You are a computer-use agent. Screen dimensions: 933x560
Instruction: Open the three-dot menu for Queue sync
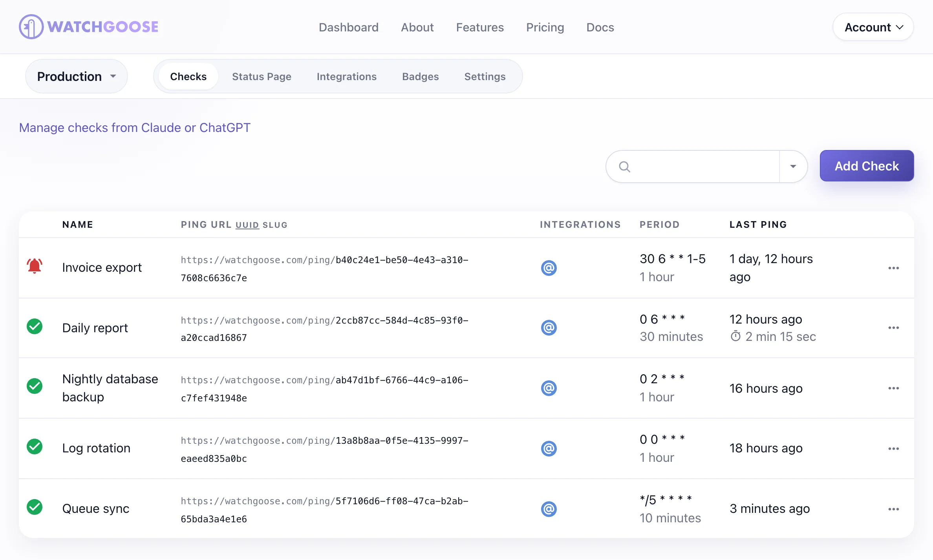pyautogui.click(x=894, y=509)
